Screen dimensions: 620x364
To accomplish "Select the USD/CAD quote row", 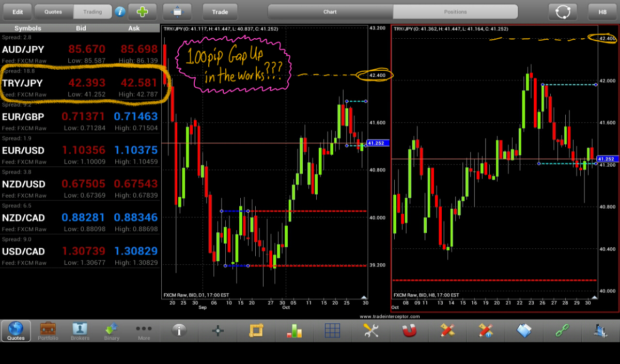I will tap(80, 250).
